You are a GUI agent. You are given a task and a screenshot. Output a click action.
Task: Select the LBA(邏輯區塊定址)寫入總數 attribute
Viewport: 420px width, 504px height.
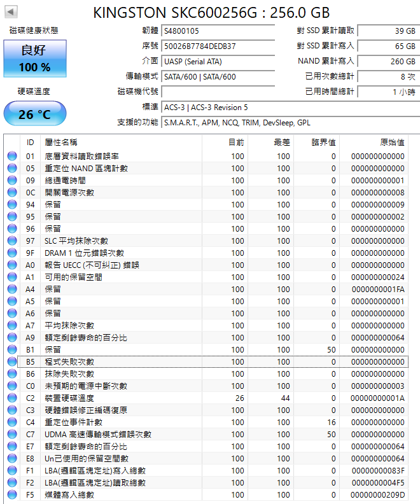(95, 471)
